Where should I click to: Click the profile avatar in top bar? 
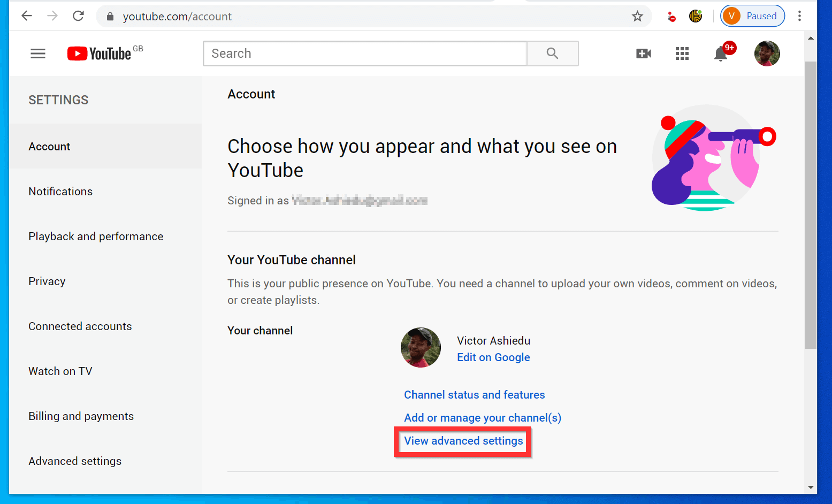[767, 54]
